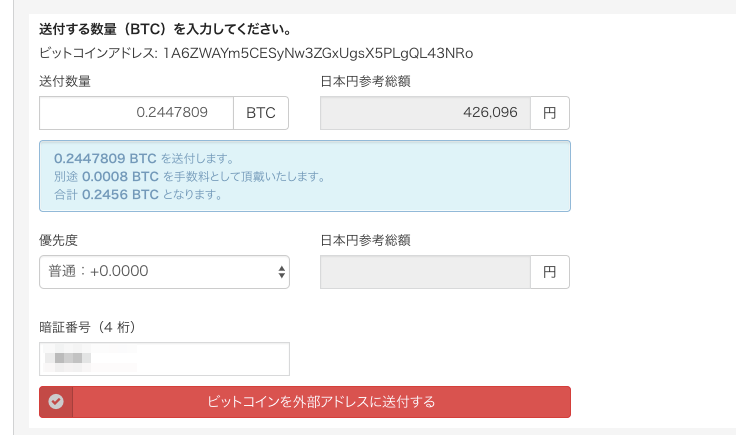The image size is (736, 435).
Task: Click ビットコインを外部アドレスに送付する button
Action: pos(305,402)
